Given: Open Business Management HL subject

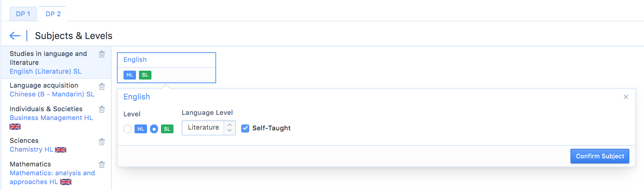Looking at the screenshot, I should click(51, 118).
